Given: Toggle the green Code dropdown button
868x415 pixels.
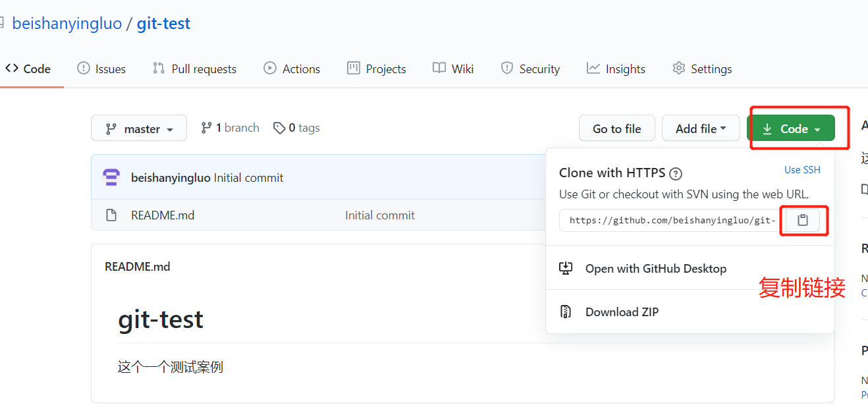Looking at the screenshot, I should click(x=791, y=128).
